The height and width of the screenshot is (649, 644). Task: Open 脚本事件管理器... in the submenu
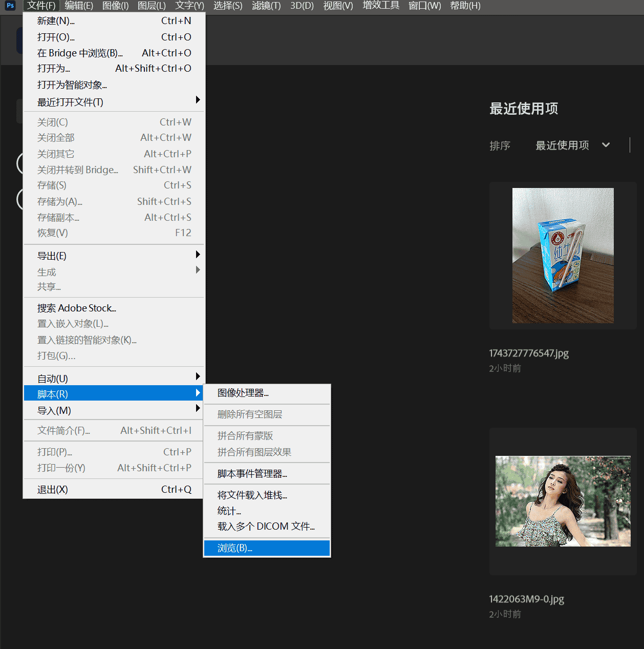[x=267, y=474]
